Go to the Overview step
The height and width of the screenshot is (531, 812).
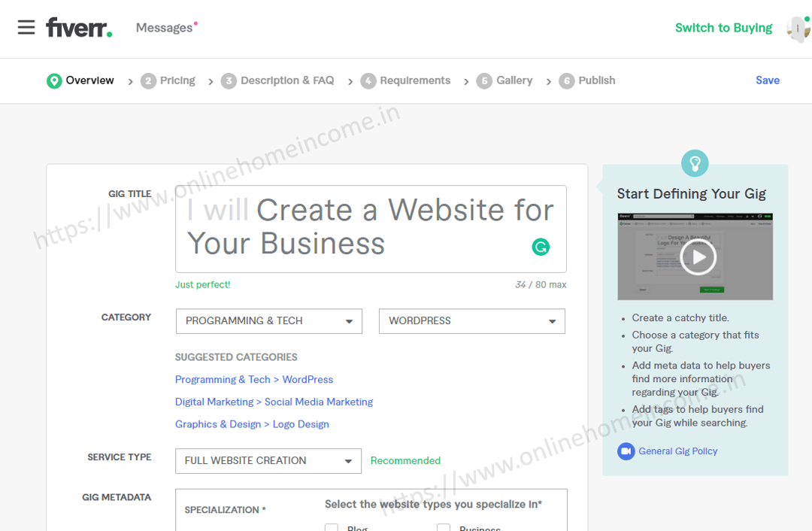point(89,80)
